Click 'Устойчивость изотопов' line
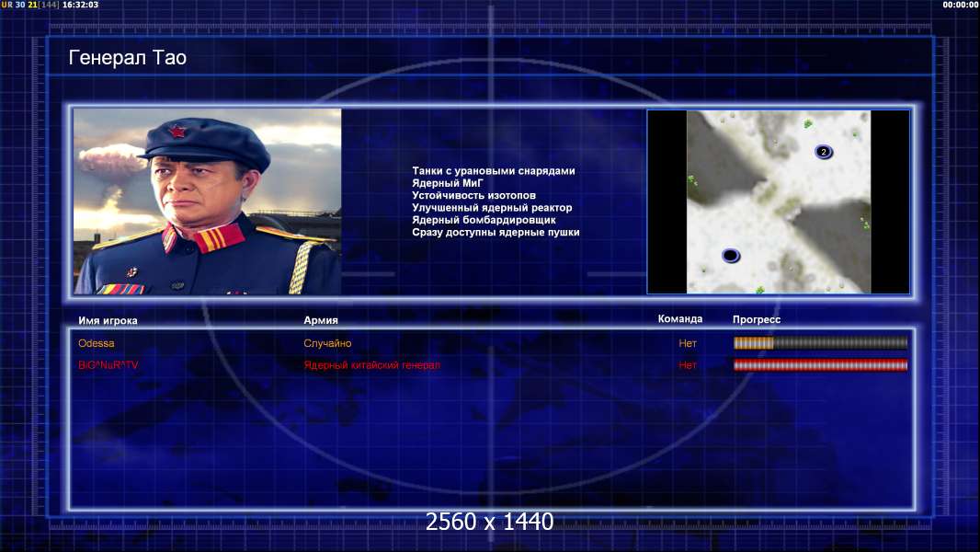This screenshot has width=980, height=552. click(x=473, y=195)
